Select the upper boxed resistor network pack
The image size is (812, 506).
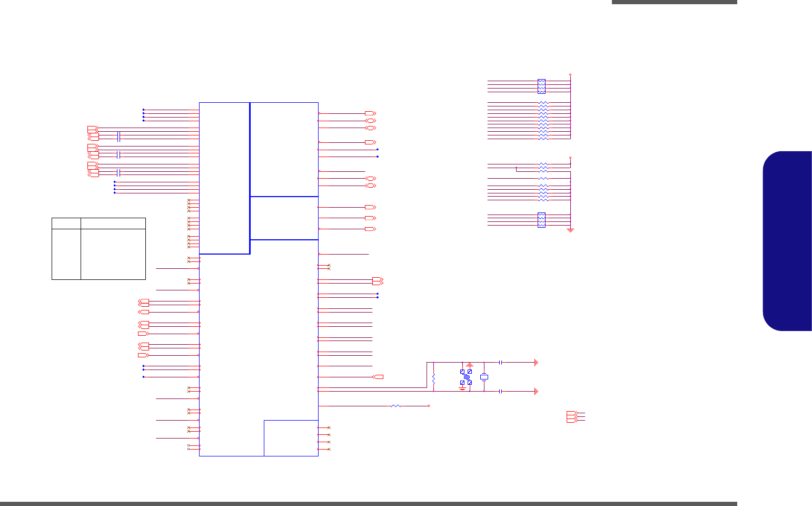pyautogui.click(x=541, y=86)
